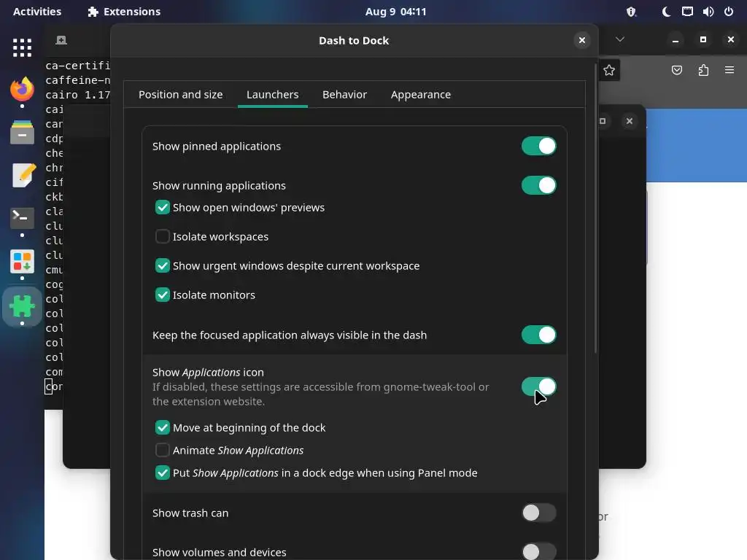Toggle Show Applications icon switch

[x=539, y=386]
